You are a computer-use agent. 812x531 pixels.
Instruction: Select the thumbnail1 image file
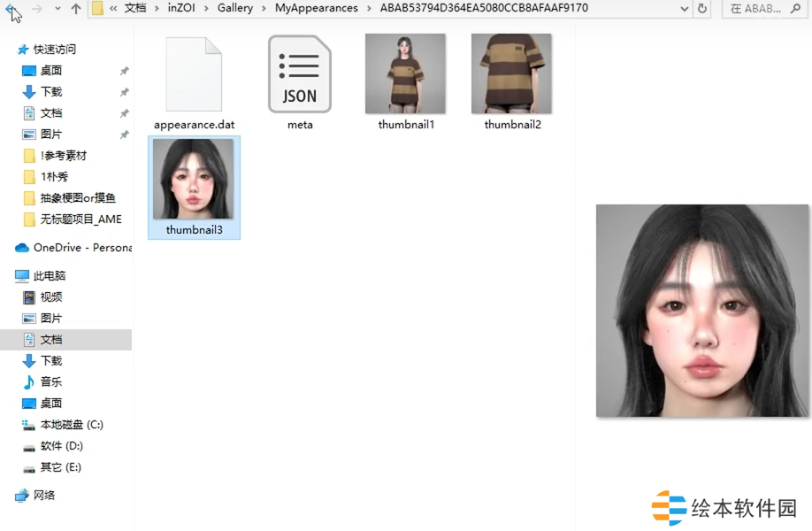(405, 81)
